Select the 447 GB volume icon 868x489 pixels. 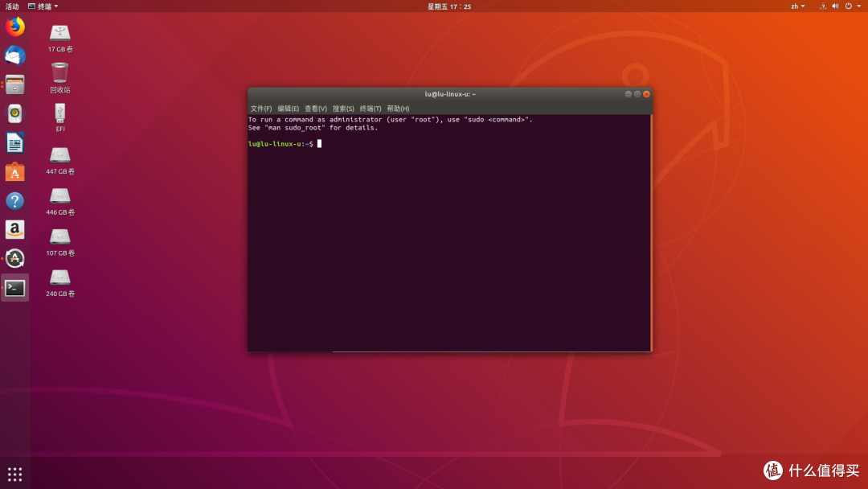pos(59,161)
